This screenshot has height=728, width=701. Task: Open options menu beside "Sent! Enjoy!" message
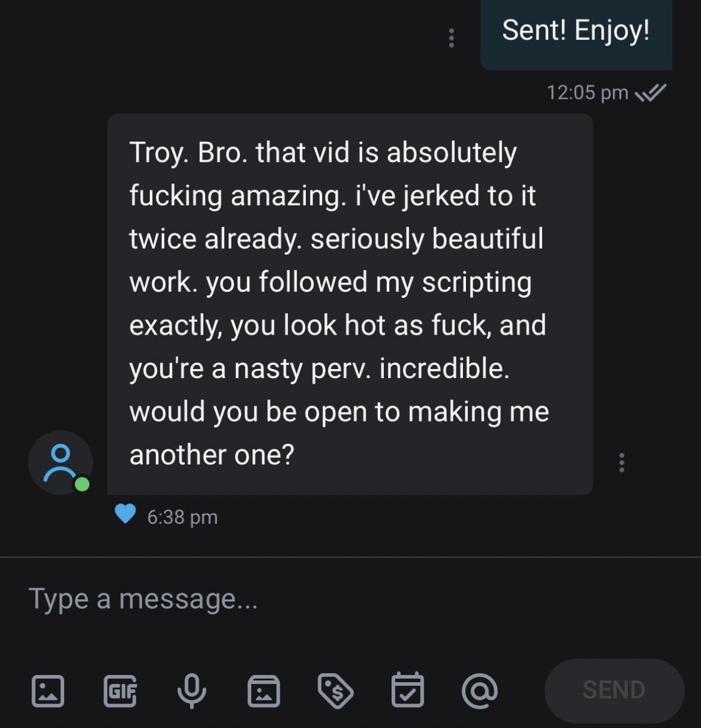[451, 38]
